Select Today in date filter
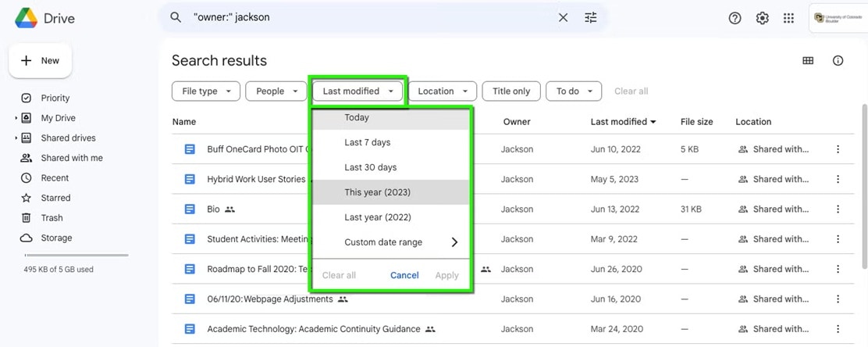This screenshot has width=868, height=347. 391,117
